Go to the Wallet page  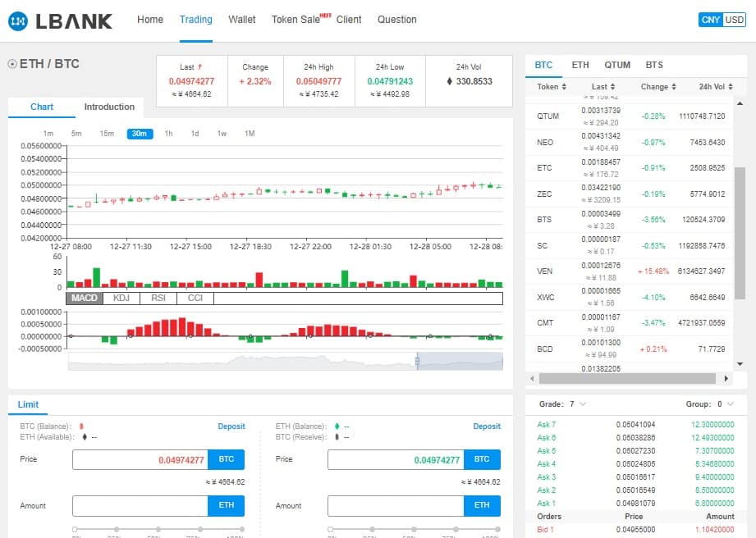coord(242,20)
